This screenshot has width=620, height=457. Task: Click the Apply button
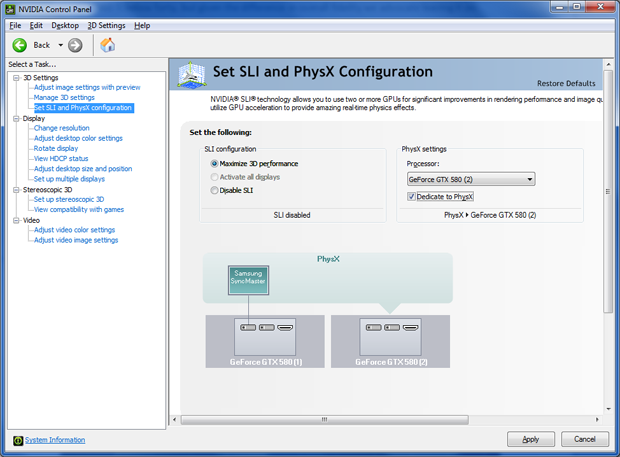pyautogui.click(x=531, y=439)
